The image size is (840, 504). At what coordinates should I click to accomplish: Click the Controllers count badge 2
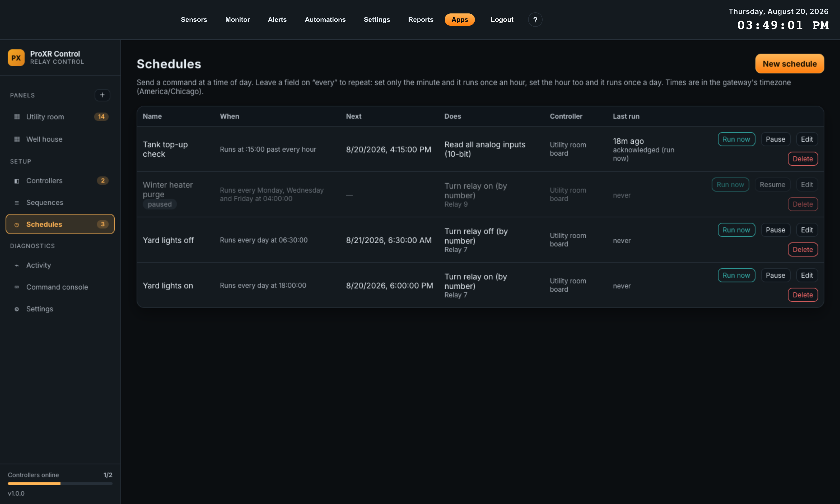click(102, 181)
